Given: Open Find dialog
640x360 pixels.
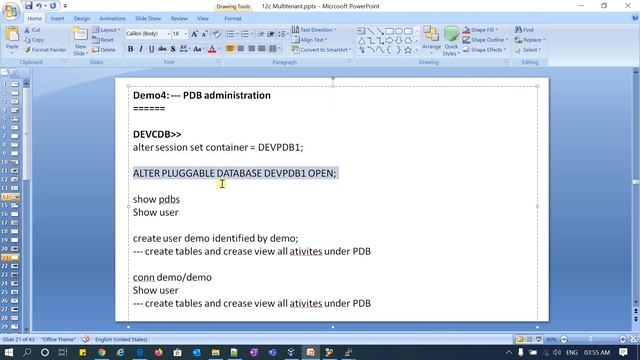Looking at the screenshot, I should (524, 30).
